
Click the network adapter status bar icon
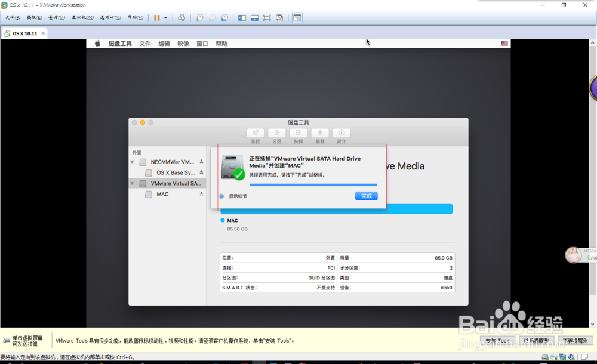click(562, 357)
